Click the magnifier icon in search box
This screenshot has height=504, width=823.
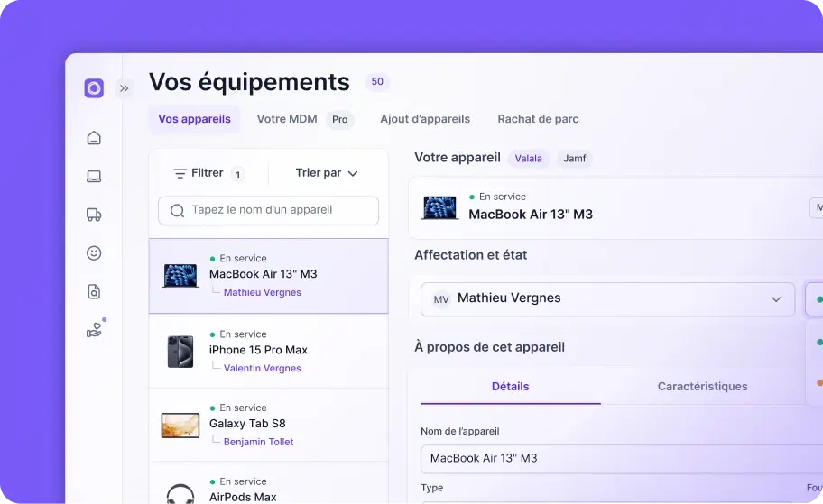pos(178,210)
